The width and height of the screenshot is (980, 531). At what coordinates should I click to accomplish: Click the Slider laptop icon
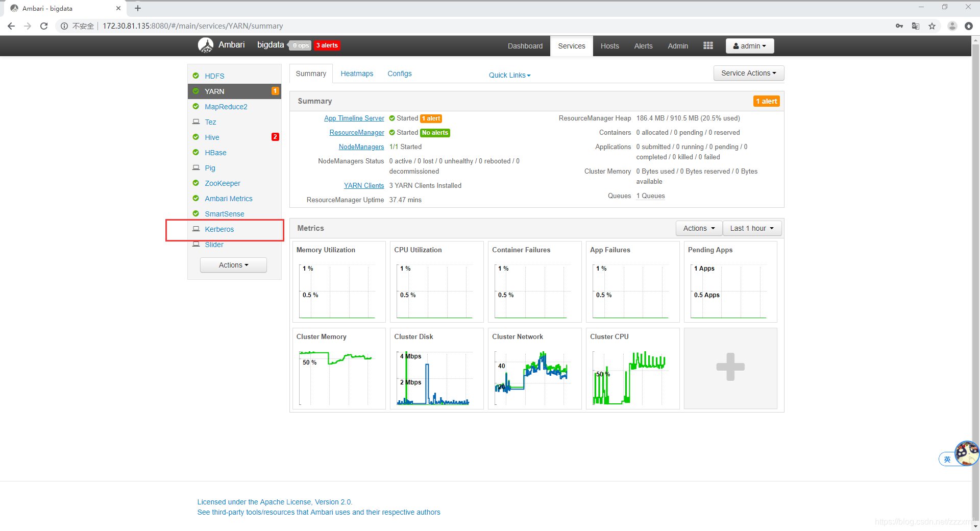[196, 244]
